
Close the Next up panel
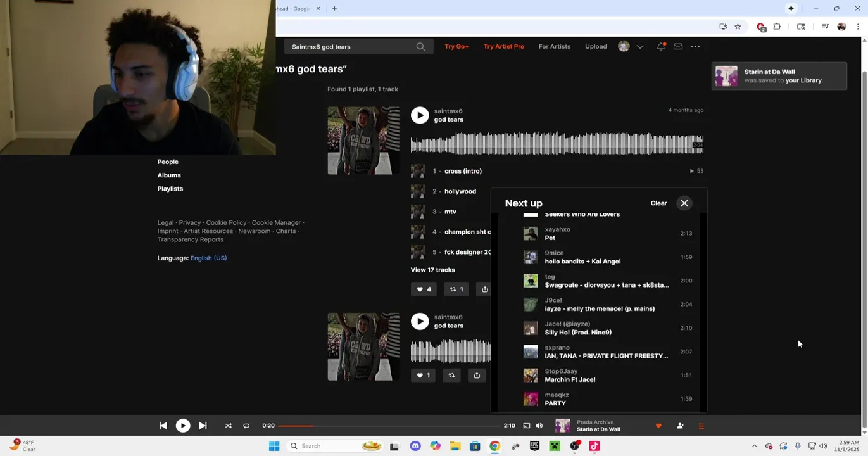684,203
